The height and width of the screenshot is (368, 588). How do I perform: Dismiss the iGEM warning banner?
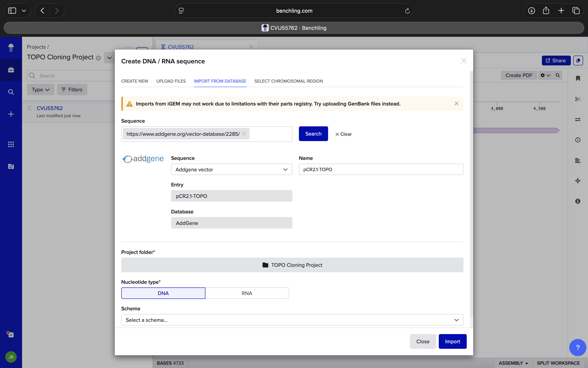[457, 104]
